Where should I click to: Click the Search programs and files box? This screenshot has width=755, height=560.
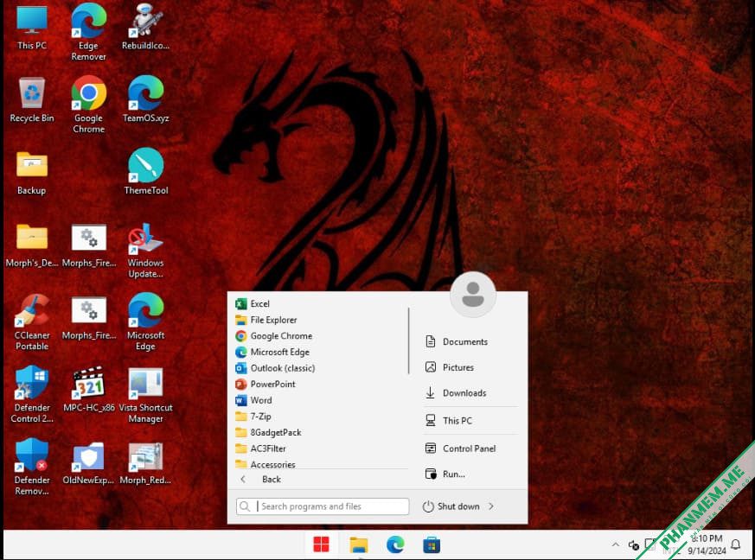pyautogui.click(x=323, y=506)
